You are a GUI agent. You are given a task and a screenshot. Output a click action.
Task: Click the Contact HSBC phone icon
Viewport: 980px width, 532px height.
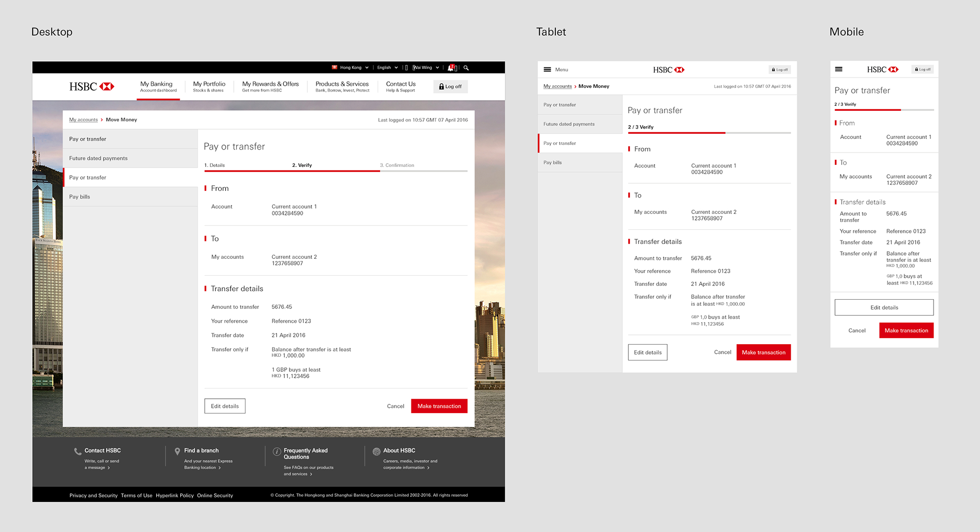click(78, 451)
